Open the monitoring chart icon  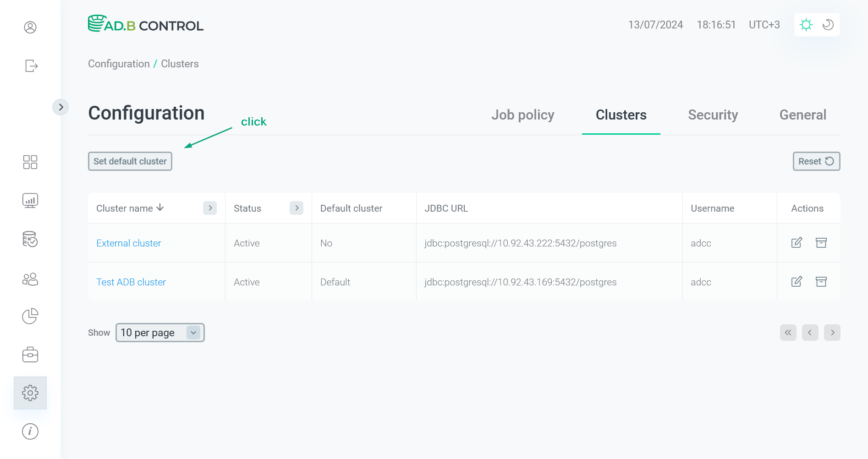click(30, 200)
